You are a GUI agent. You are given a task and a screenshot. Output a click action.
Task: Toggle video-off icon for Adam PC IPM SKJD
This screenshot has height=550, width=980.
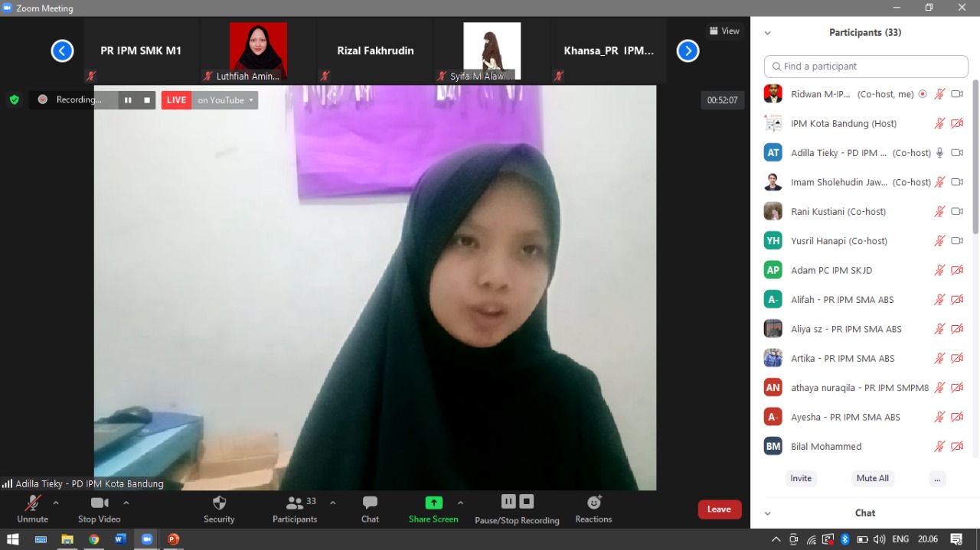[x=957, y=270]
